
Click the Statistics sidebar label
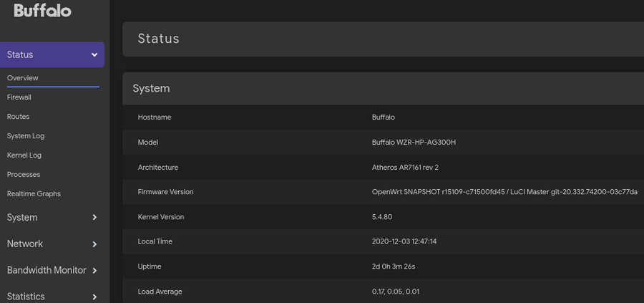(x=26, y=297)
